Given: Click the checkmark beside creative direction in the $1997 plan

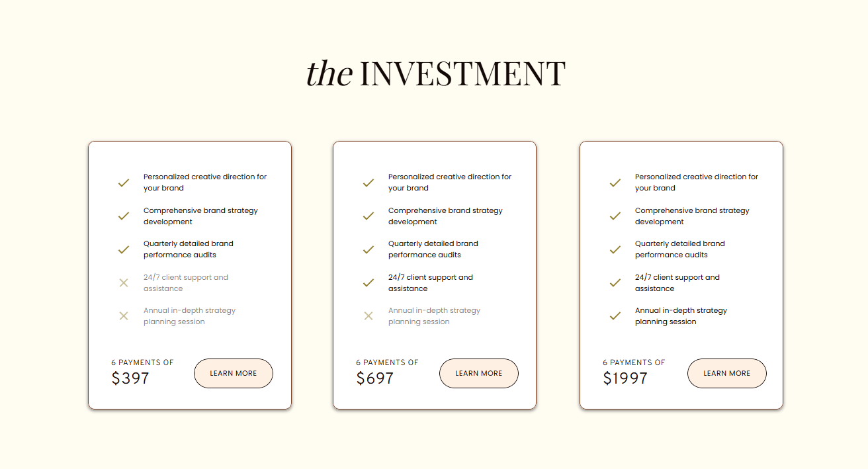Looking at the screenshot, I should (x=615, y=183).
